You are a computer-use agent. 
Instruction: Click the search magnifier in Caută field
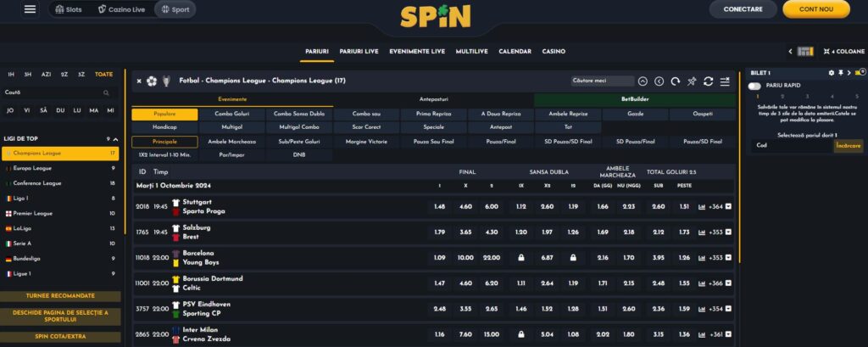pos(106,93)
